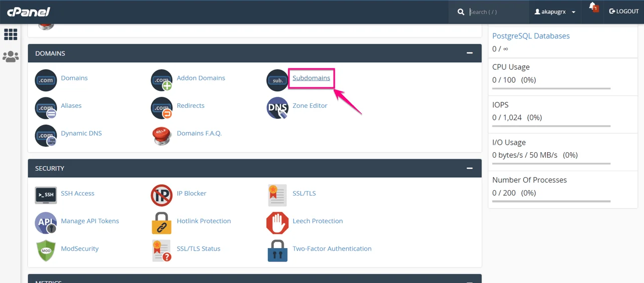This screenshot has width=644, height=283.
Task: Click the Number Of Processes progress bar
Action: (551, 201)
